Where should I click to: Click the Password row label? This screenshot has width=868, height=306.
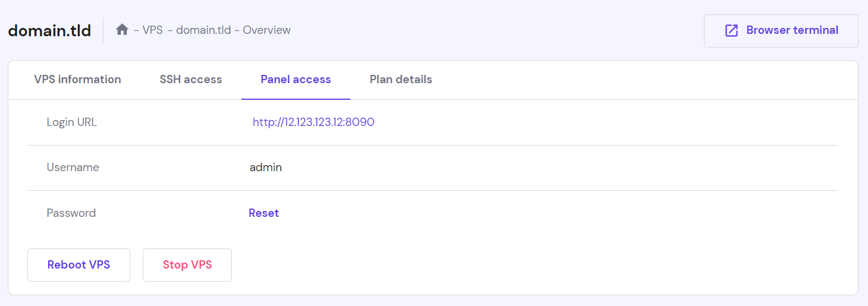point(71,213)
